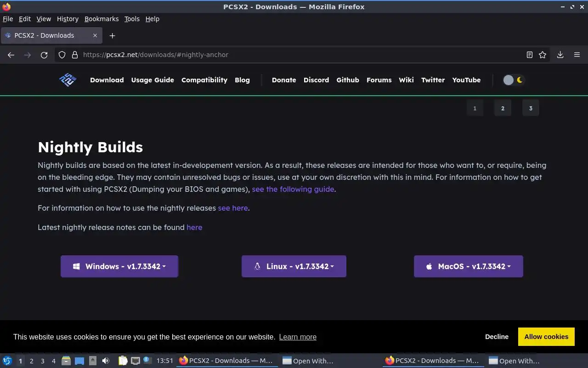The height and width of the screenshot is (368, 588).
Task: Open the volume speaker icon in tray
Action: pyautogui.click(x=106, y=361)
